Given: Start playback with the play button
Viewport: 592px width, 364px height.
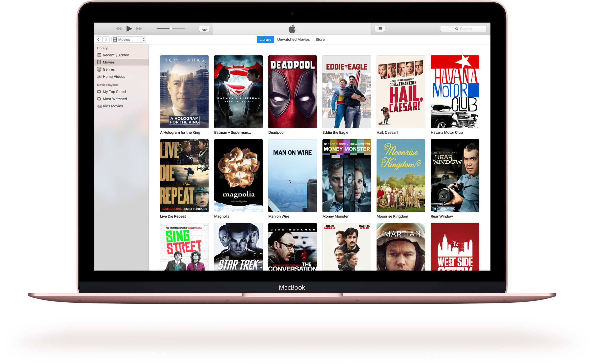Looking at the screenshot, I should coord(129,29).
